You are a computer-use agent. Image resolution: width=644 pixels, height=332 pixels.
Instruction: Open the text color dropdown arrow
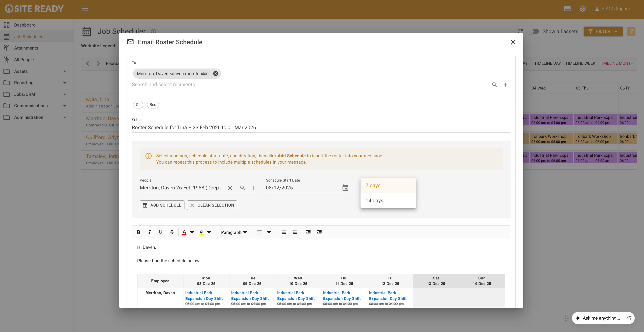(x=192, y=232)
